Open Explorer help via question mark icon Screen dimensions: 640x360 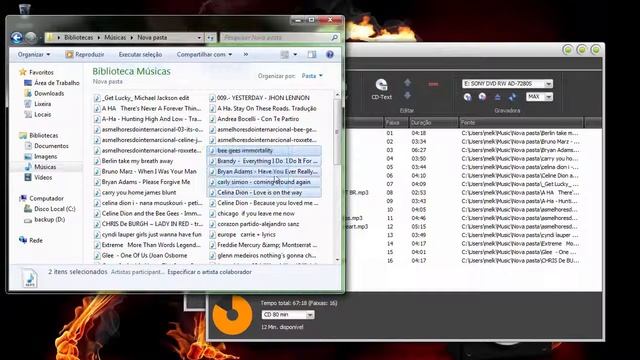click(x=330, y=54)
